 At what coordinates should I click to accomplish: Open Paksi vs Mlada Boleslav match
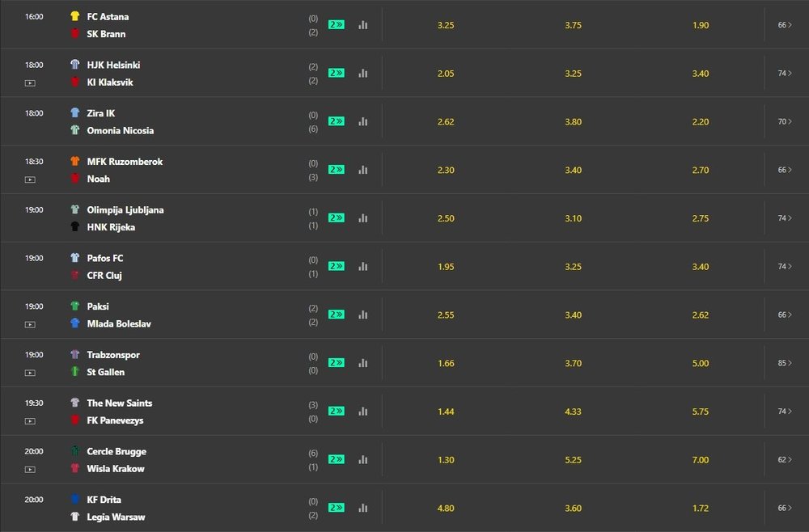(x=119, y=315)
